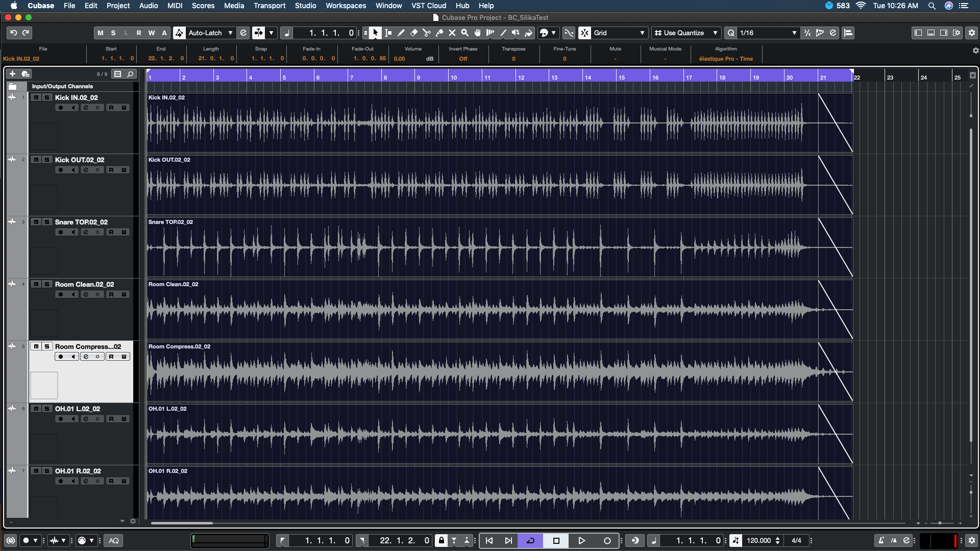The width and height of the screenshot is (980, 551).
Task: Open the audio record mode waveform dropdown
Action: 58,540
